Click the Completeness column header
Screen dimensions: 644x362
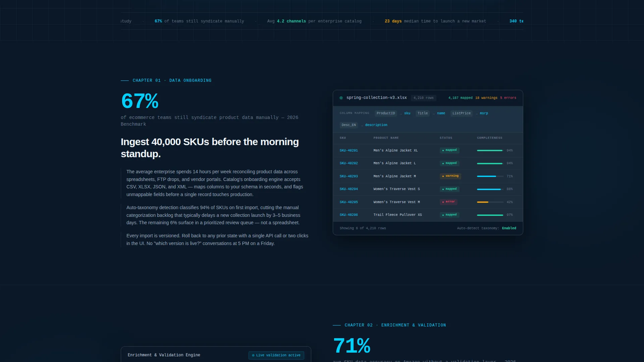point(490,138)
